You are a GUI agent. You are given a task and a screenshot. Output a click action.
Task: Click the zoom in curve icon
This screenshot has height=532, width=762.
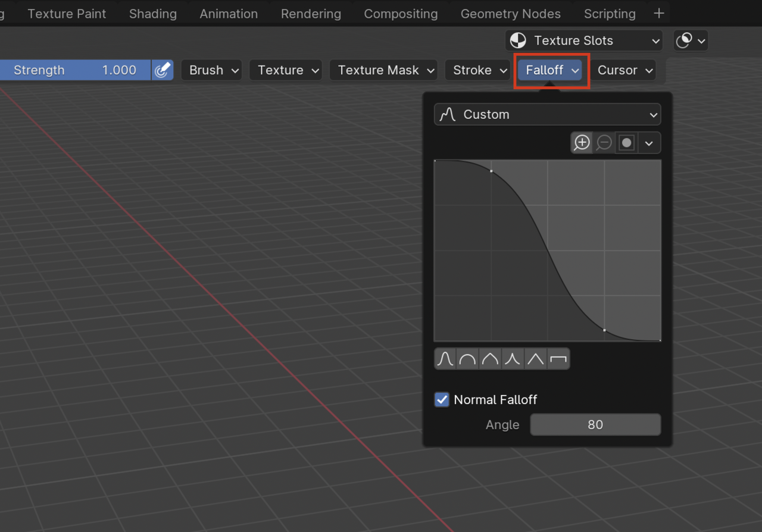(x=582, y=143)
